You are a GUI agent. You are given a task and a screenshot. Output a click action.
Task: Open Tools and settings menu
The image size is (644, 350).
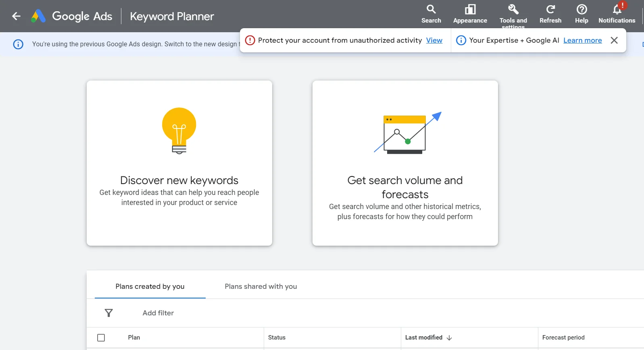[513, 15]
